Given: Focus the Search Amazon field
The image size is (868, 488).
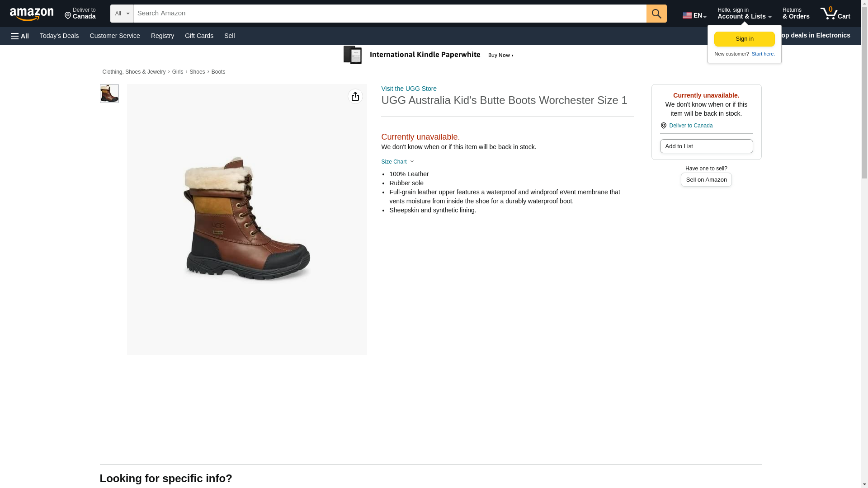Looking at the screenshot, I should (x=389, y=14).
